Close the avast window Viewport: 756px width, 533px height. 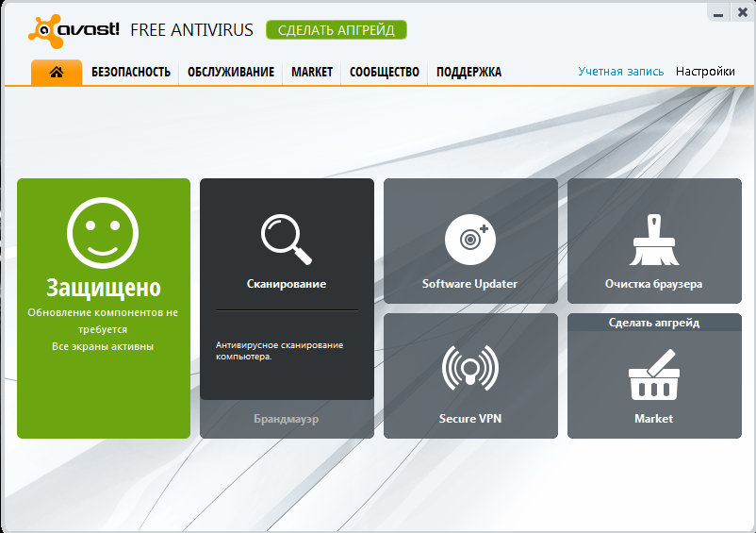pos(743,13)
